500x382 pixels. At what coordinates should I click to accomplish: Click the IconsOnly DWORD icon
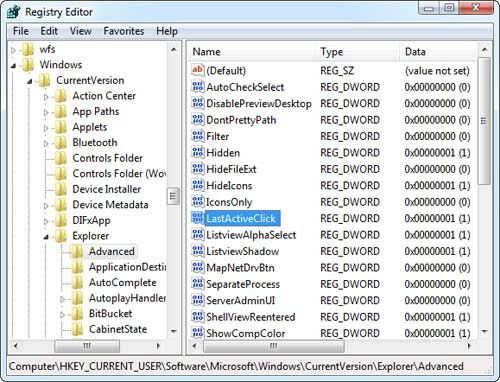pos(197,202)
